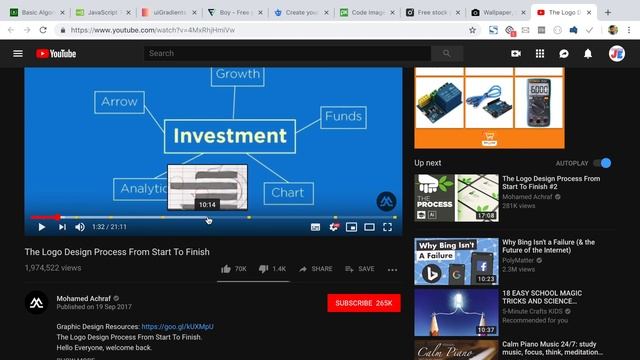Click the PolyMatter channel name
Viewport: 640px width, 360px height.
click(518, 260)
